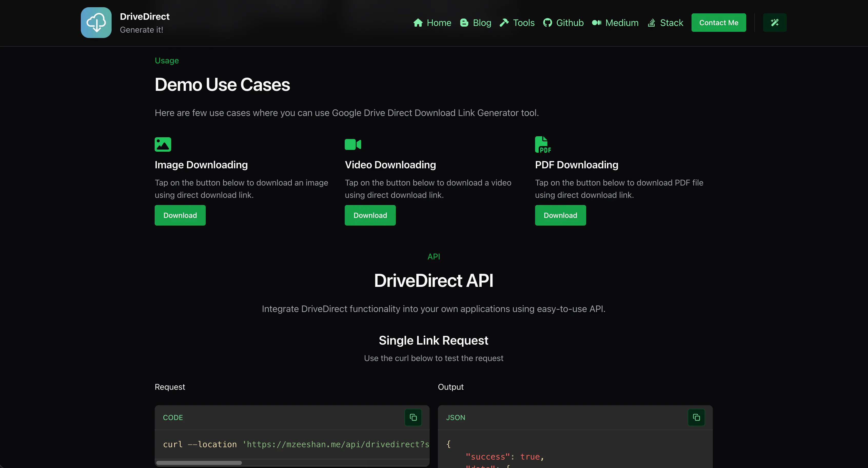
Task: Open the Github navigation link
Action: point(563,23)
